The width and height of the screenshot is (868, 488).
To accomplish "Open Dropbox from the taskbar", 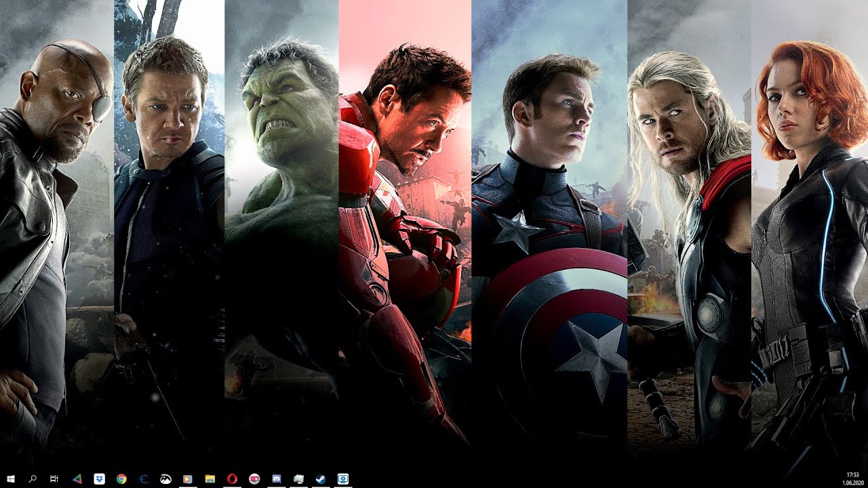I will 99,479.
